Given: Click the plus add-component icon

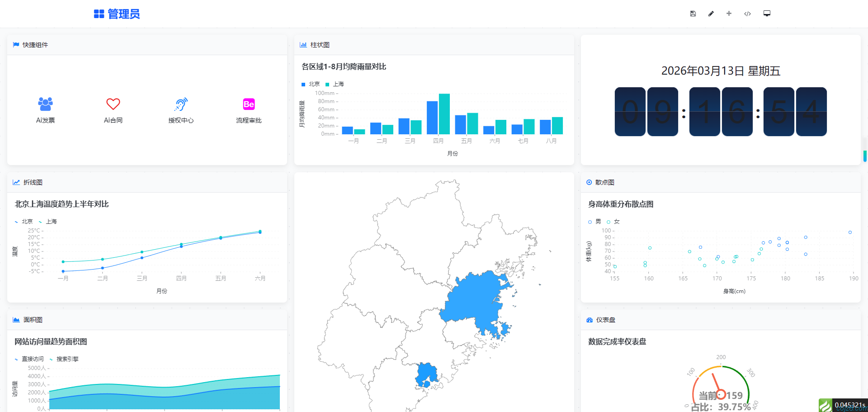Looking at the screenshot, I should 729,14.
